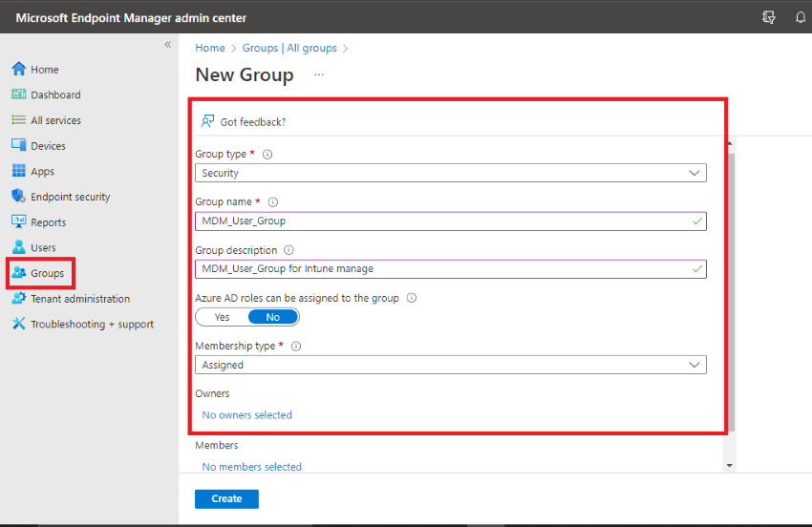Click the Got feedback person icon

click(207, 121)
